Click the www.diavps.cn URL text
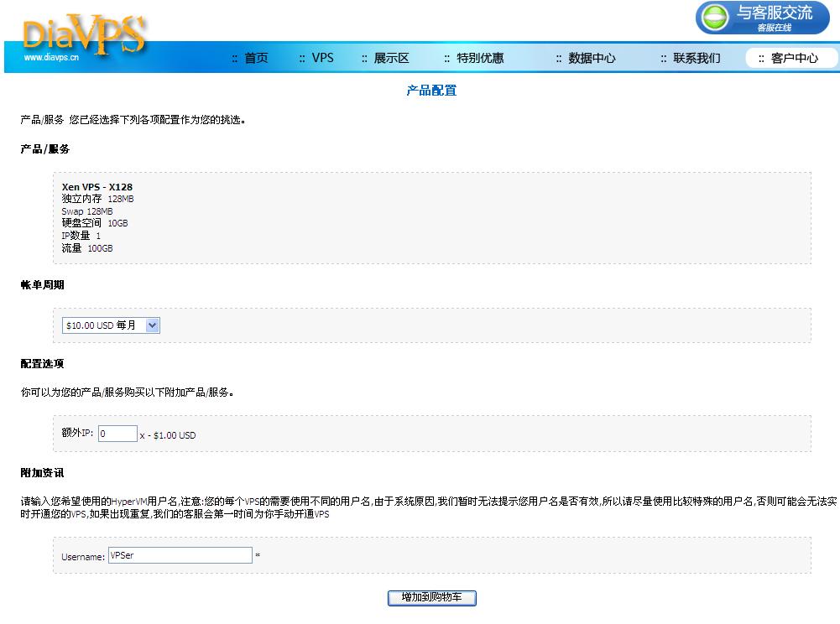Image resolution: width=840 pixels, height=624 pixels. 51,57
